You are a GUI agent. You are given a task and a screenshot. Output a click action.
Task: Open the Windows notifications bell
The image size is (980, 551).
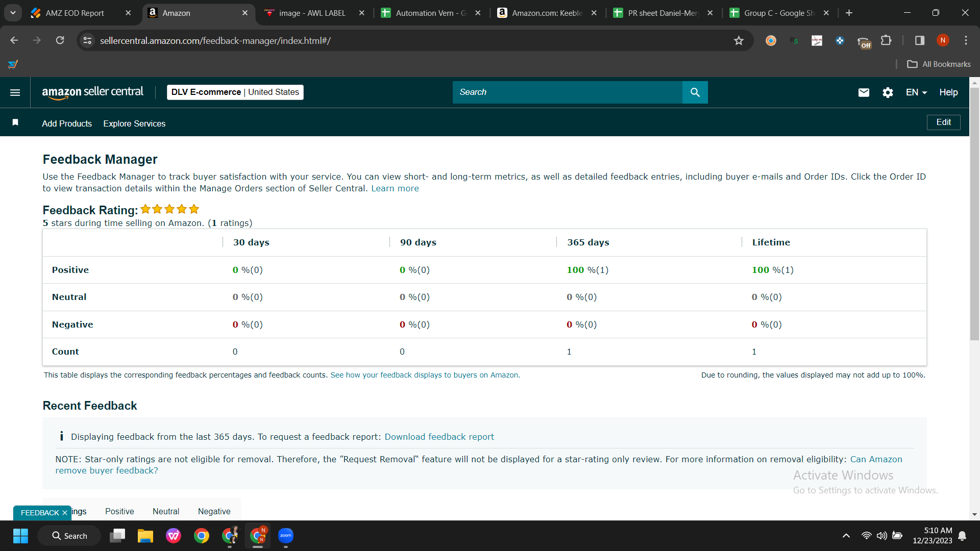click(x=962, y=536)
